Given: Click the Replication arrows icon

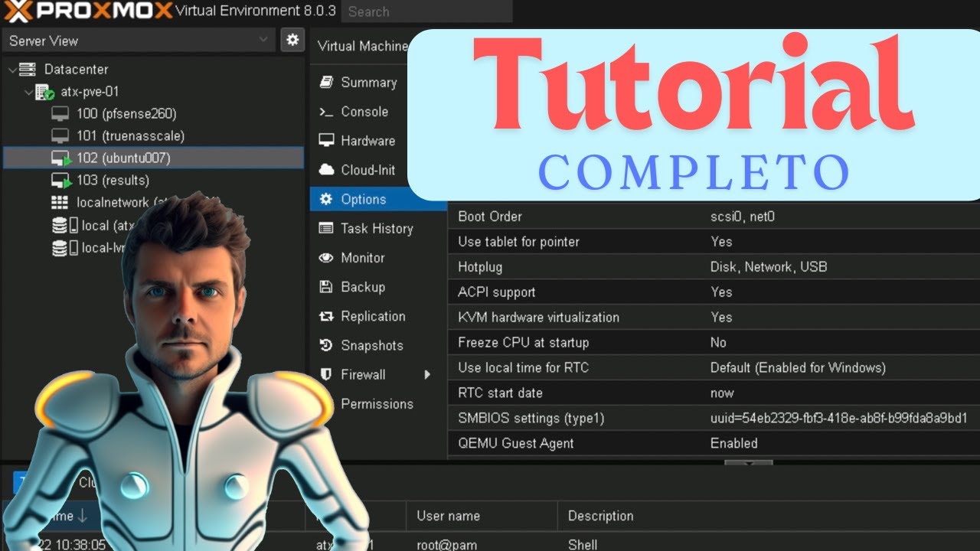Looking at the screenshot, I should [326, 316].
